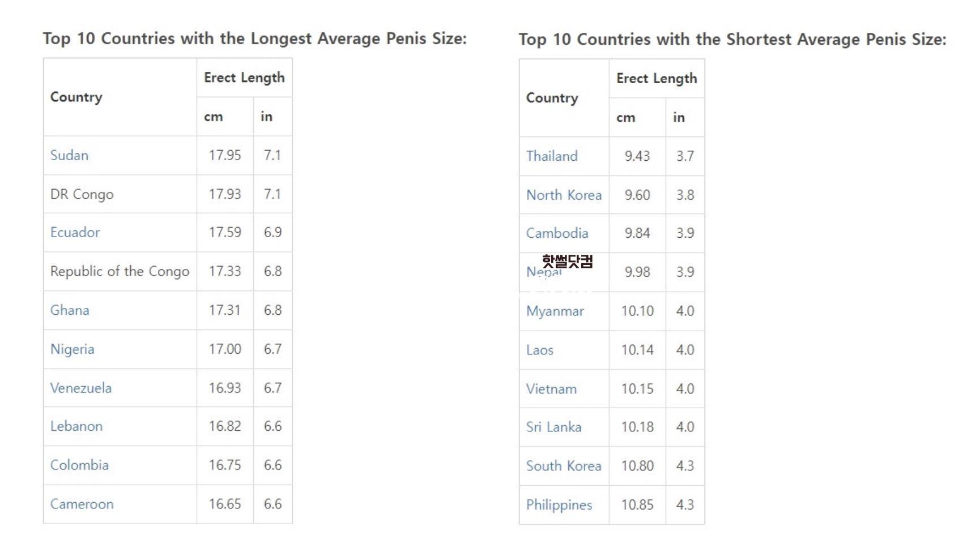Image resolution: width=980 pixels, height=548 pixels.
Task: Open the Cameroon link
Action: point(82,504)
